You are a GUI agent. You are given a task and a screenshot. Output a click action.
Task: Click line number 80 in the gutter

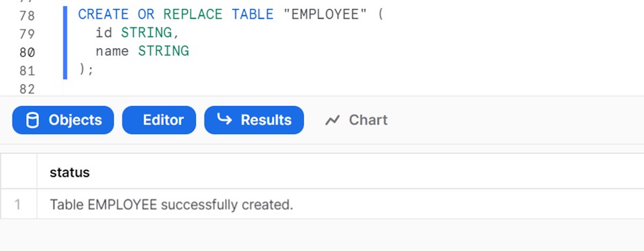pos(27,52)
